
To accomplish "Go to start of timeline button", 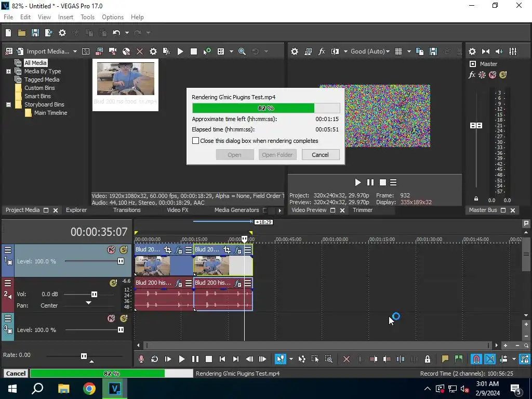I will [x=222, y=359].
